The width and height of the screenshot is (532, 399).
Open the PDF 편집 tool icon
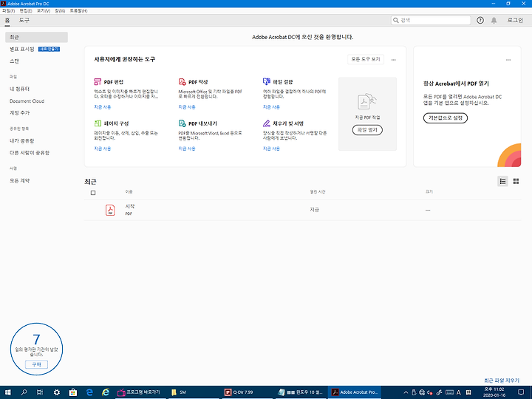tap(98, 82)
